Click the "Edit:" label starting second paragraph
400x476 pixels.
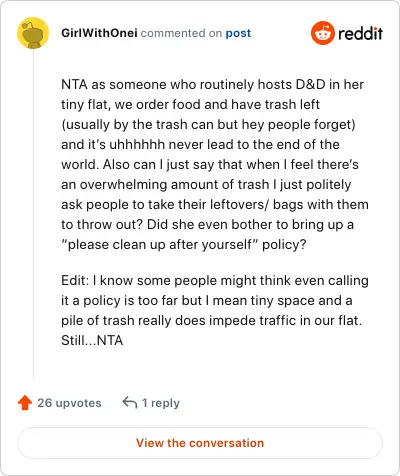75,280
